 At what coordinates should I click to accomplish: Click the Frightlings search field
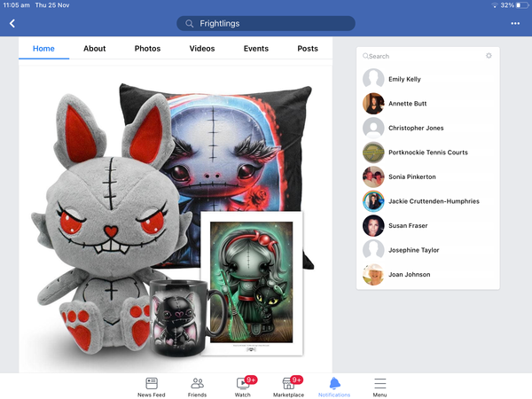click(266, 23)
